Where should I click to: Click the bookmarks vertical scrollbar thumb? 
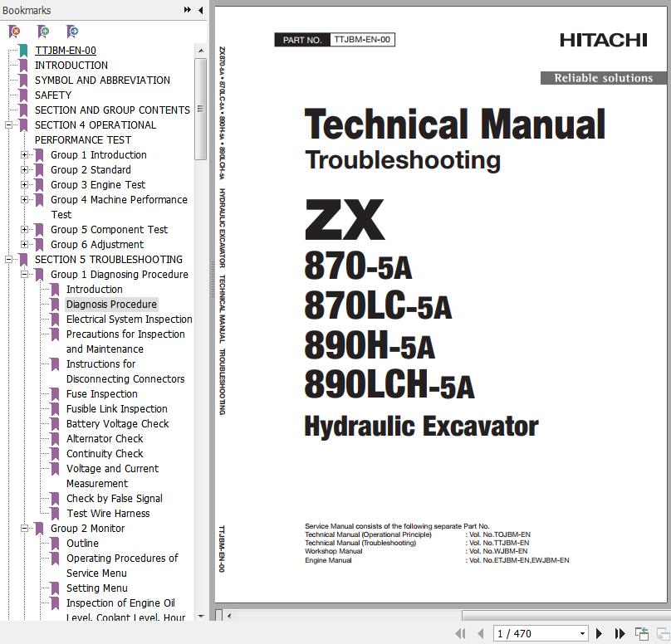pos(200,110)
